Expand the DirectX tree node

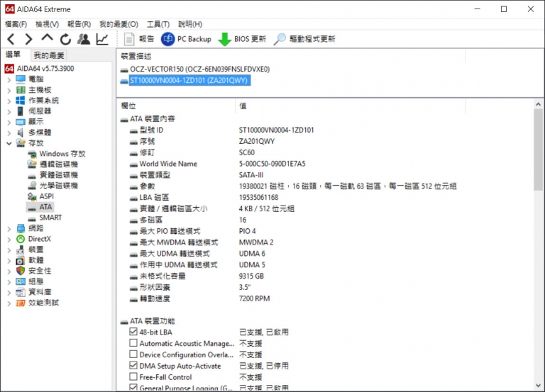[x=9, y=239]
